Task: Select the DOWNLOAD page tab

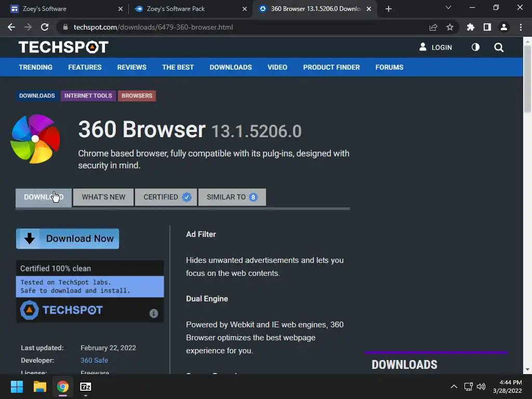Action: click(44, 197)
